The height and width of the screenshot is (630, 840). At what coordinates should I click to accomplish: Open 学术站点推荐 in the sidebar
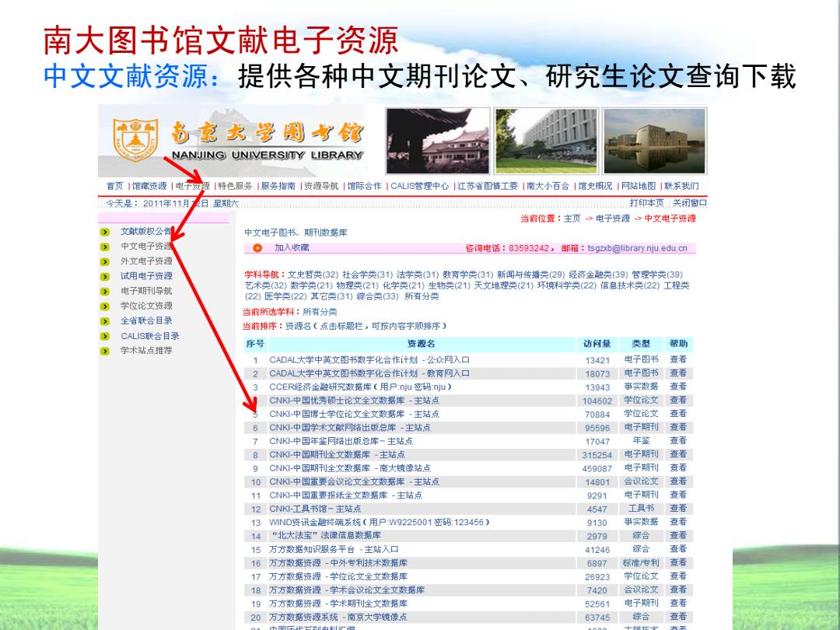tap(146, 350)
